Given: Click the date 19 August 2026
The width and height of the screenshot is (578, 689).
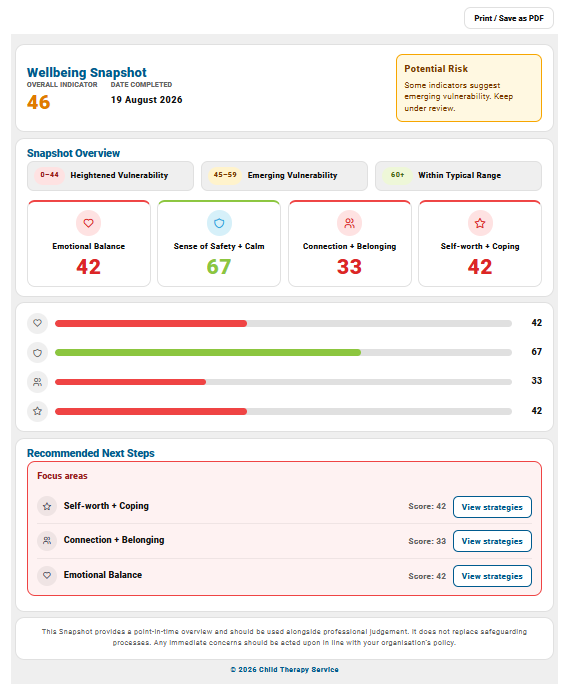Looking at the screenshot, I should [x=146, y=100].
